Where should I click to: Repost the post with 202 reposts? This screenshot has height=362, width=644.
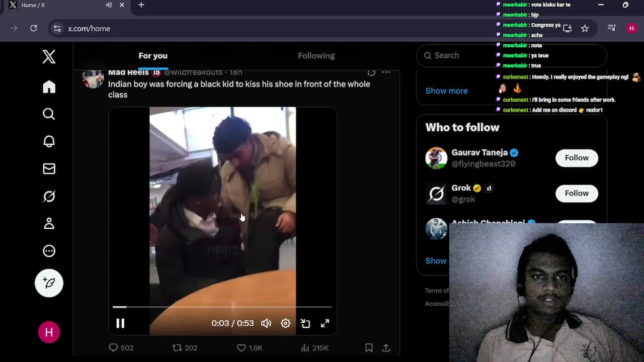(185, 347)
